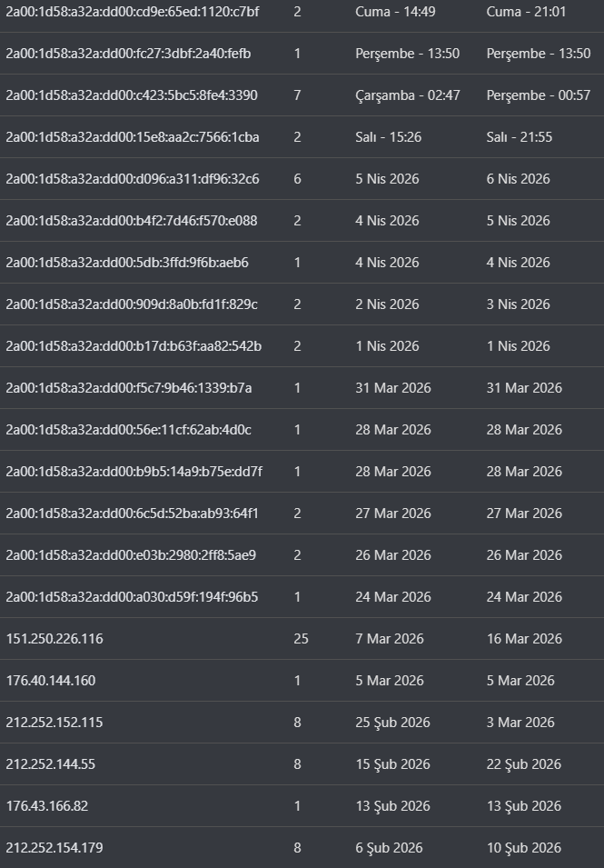The width and height of the screenshot is (604, 868).
Task: Select IP address 151.250.226.116
Action: (x=54, y=639)
